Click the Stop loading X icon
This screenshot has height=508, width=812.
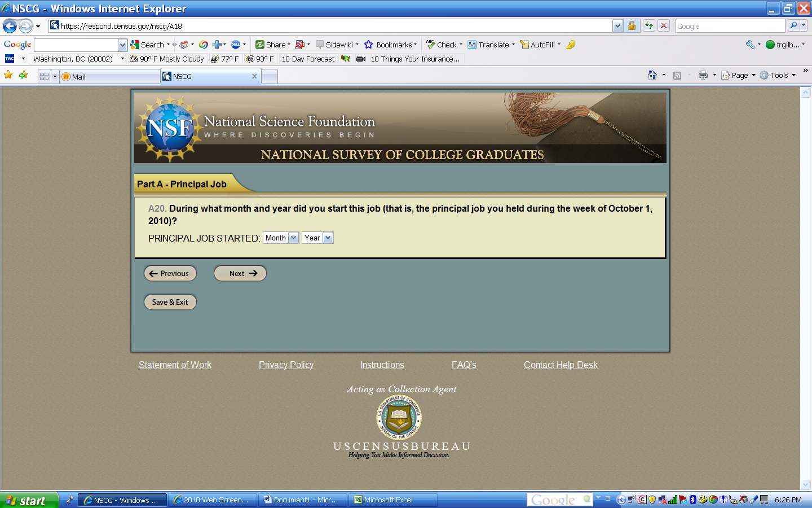pos(664,26)
